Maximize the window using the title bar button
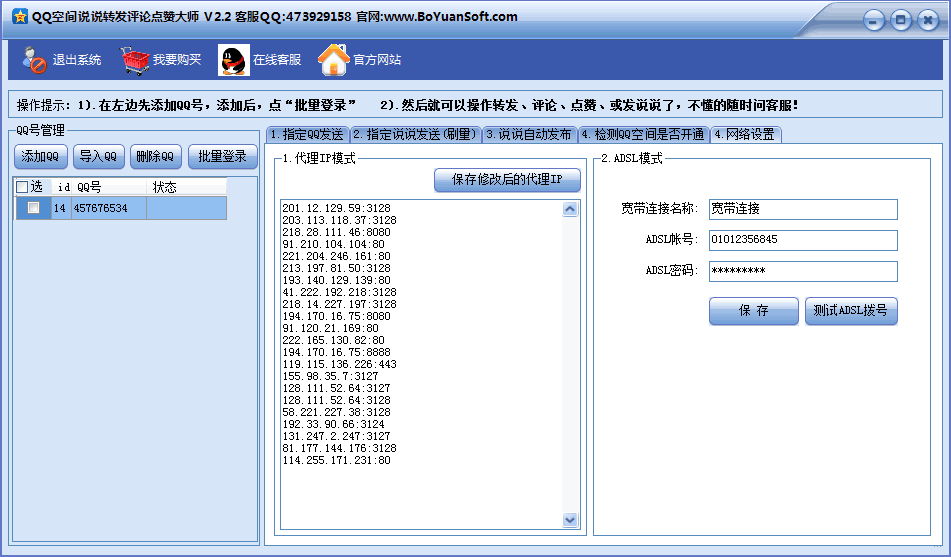The height and width of the screenshot is (557, 951). point(901,21)
